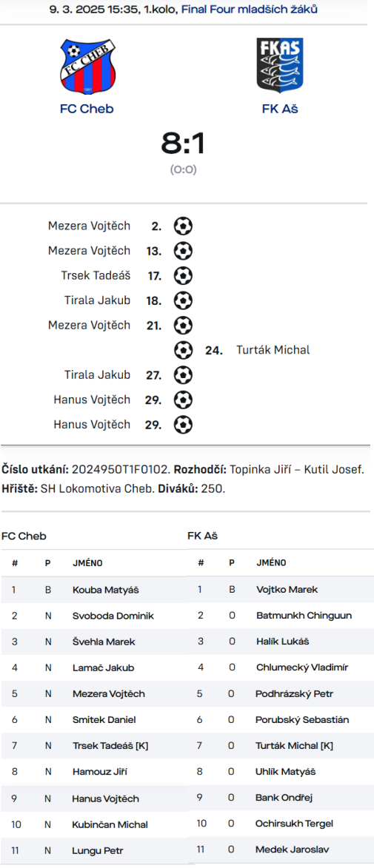The width and height of the screenshot is (374, 868).
Task: Click the goal ball icon at minute 27
Action: tap(183, 374)
